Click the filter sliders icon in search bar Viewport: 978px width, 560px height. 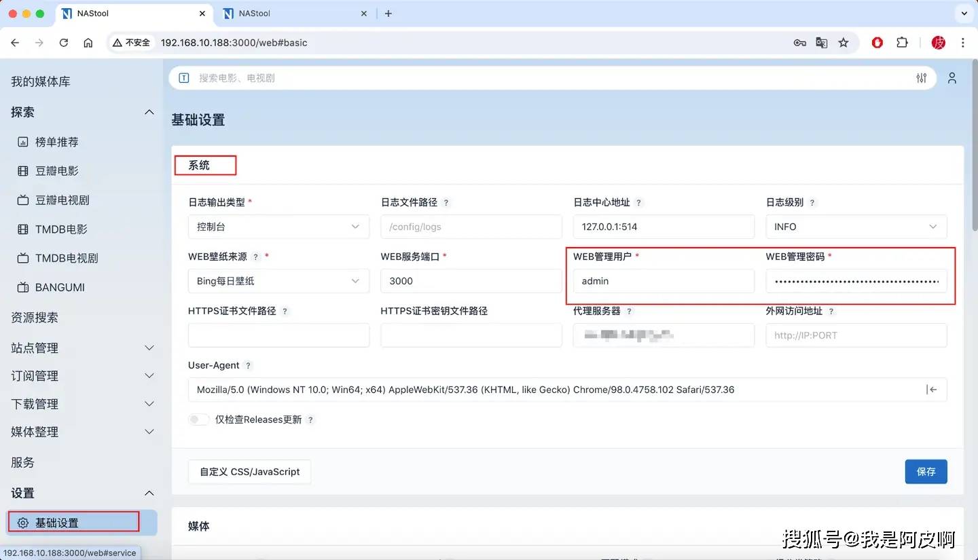click(x=922, y=77)
